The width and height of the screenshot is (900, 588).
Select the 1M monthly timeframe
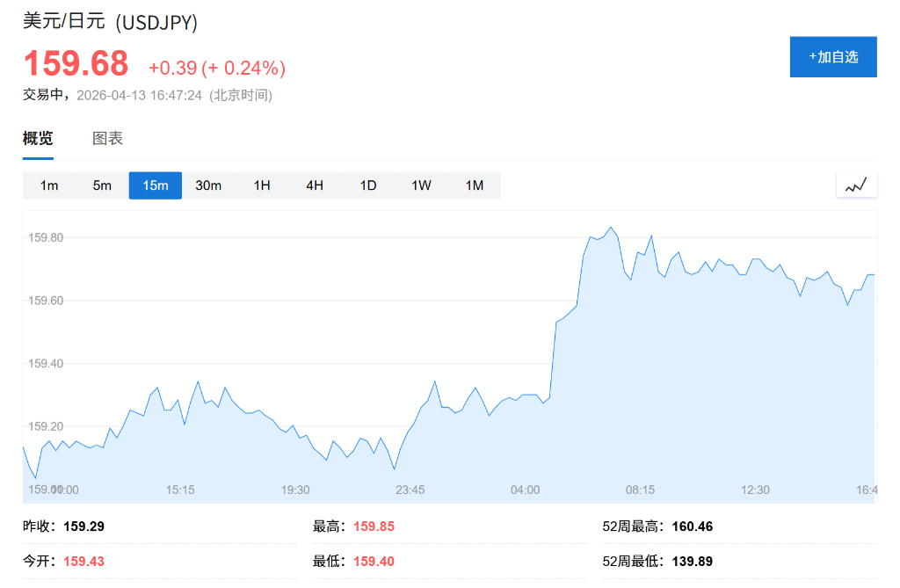coord(472,185)
